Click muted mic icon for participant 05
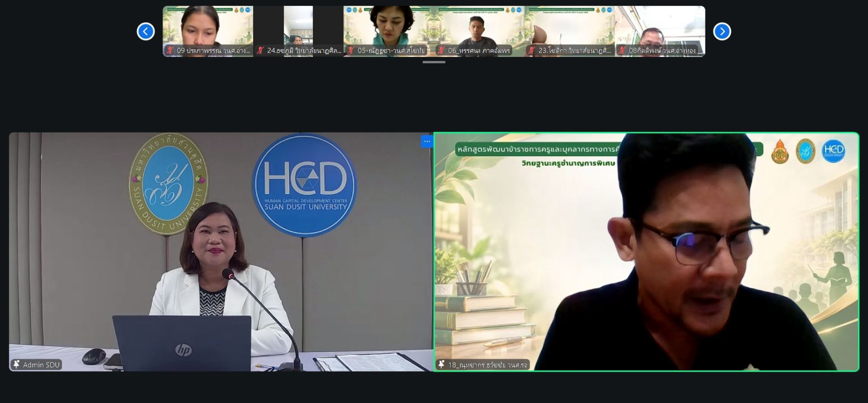 pyautogui.click(x=351, y=50)
